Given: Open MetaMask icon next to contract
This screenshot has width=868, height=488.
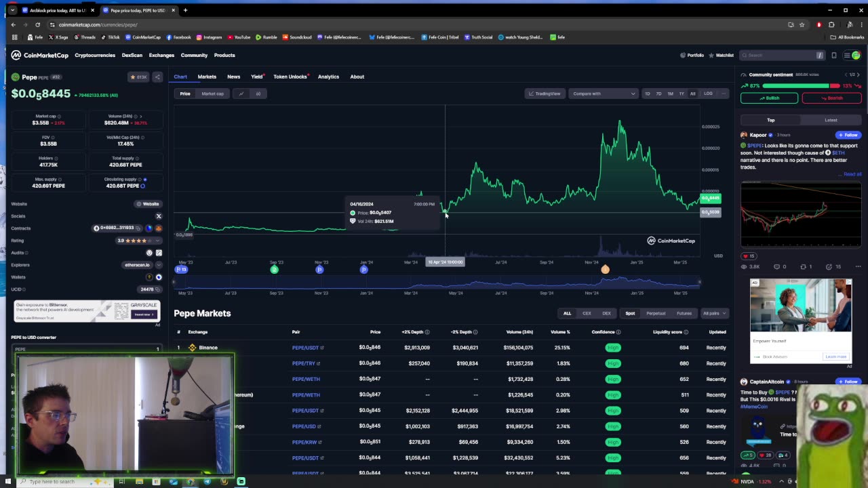Looking at the screenshot, I should pyautogui.click(x=159, y=228).
